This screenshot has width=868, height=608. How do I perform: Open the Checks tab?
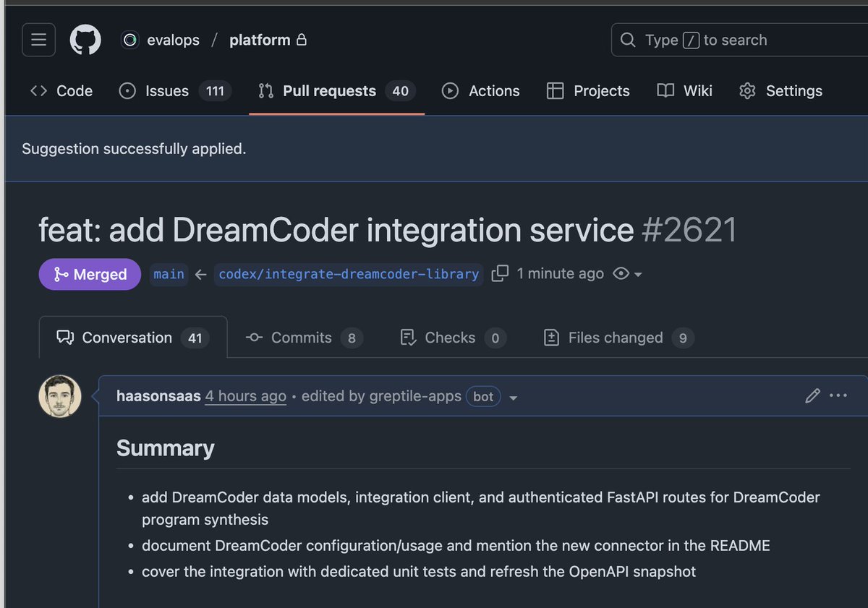[453, 338]
